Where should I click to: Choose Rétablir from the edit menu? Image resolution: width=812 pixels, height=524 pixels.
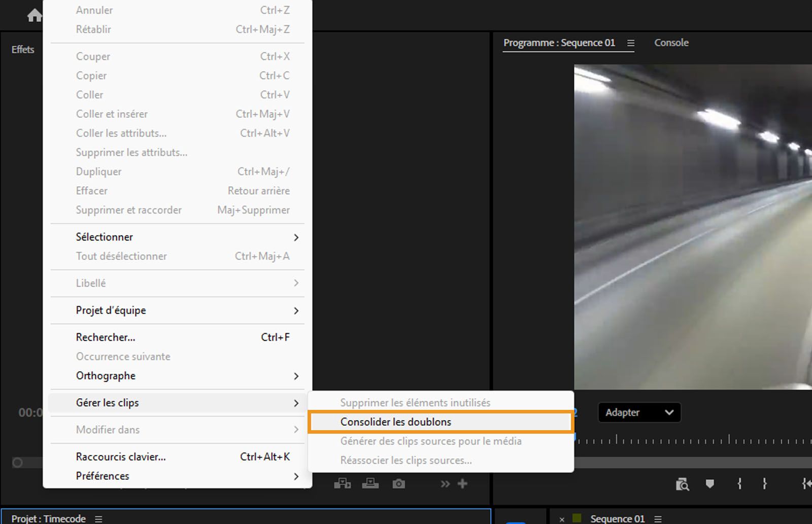pos(178,29)
